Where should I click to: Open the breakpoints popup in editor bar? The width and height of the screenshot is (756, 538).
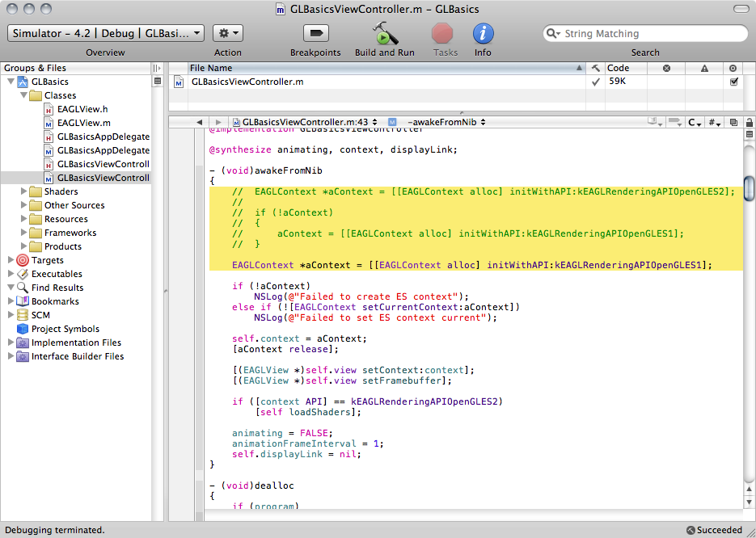(674, 122)
